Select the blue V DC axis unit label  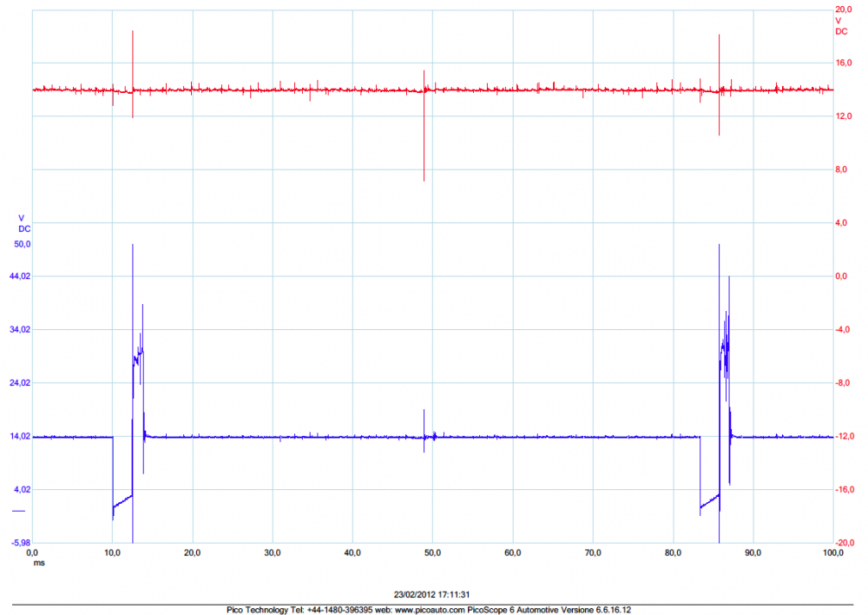(x=23, y=223)
